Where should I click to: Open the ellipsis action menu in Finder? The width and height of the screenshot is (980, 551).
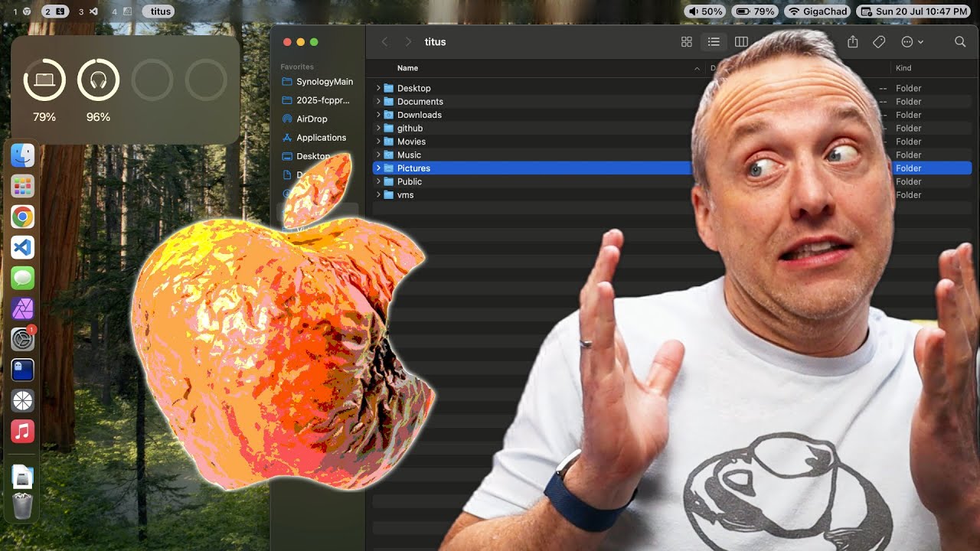point(913,42)
